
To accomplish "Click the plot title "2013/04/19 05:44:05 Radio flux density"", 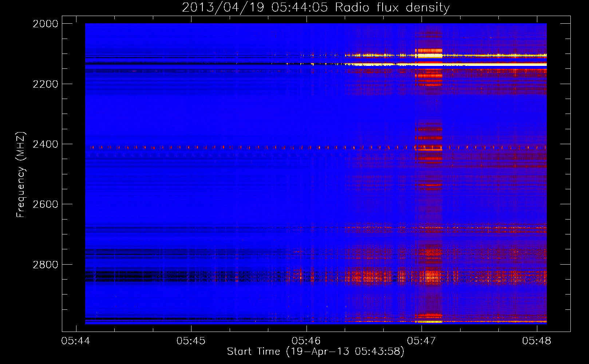I will click(x=316, y=8).
